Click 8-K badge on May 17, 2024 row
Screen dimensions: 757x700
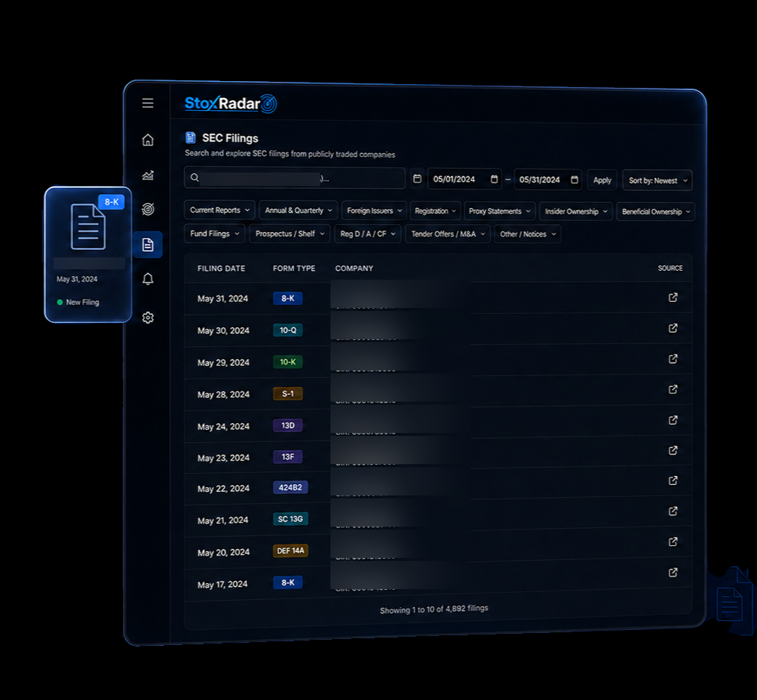(x=288, y=582)
